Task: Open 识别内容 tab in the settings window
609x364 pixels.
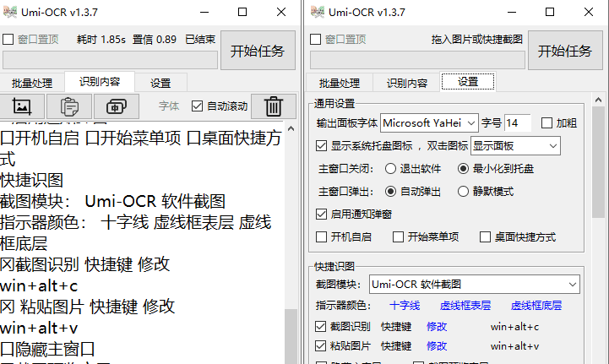Action: point(407,83)
